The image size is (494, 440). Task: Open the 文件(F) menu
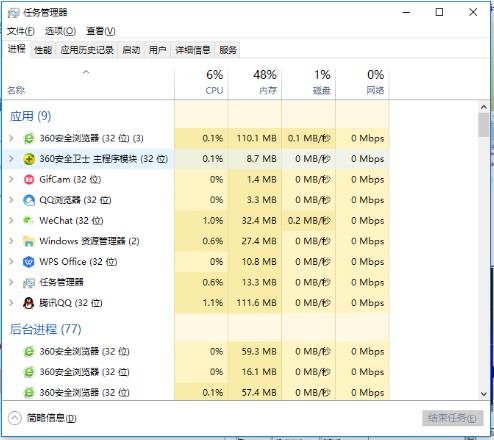(21, 31)
